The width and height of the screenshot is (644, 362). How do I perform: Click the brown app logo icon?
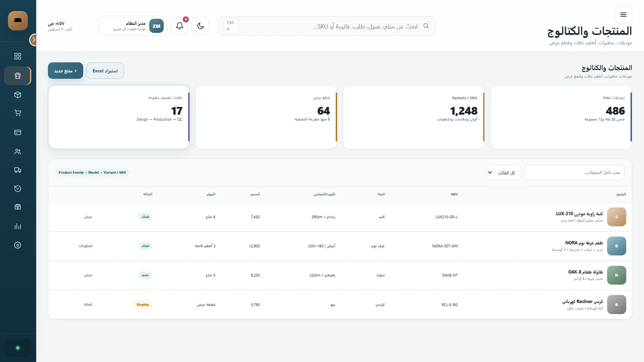click(18, 21)
